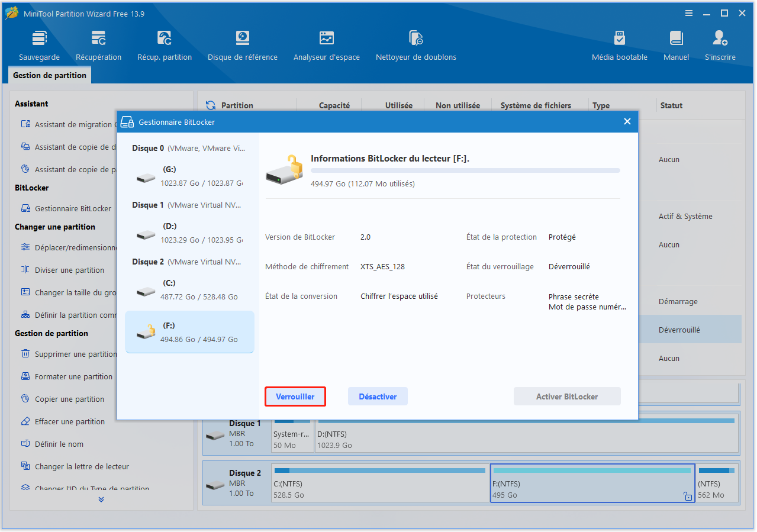The height and width of the screenshot is (532, 757).
Task: Choose Déplacer/redimensionner partition option
Action: tap(68, 247)
